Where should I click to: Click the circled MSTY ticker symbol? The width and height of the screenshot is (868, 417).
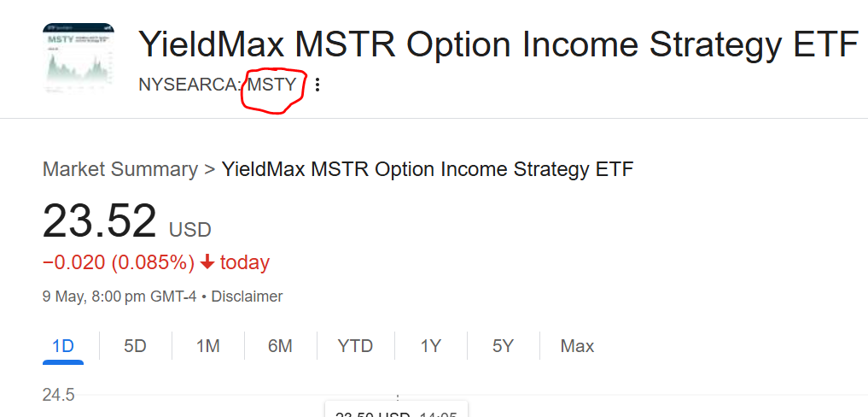pos(271,85)
